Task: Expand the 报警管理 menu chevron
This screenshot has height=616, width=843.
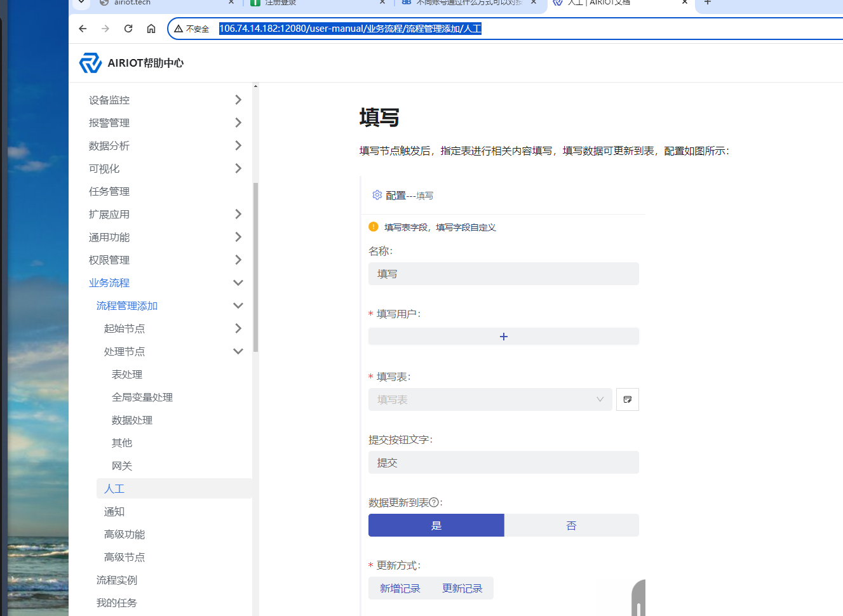Action: click(x=238, y=123)
